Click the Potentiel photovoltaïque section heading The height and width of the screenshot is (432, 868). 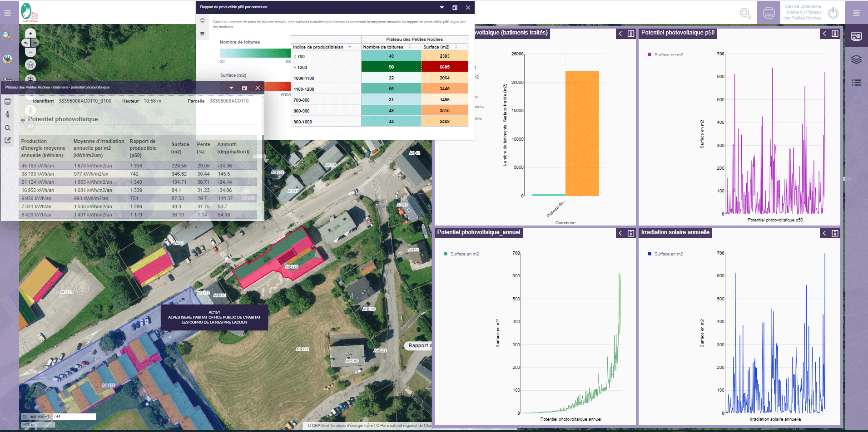click(63, 119)
